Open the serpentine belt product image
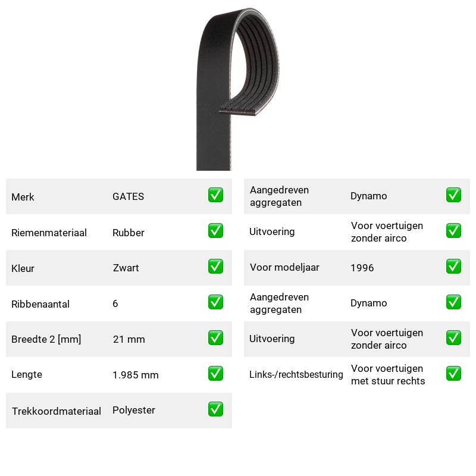 click(x=237, y=89)
